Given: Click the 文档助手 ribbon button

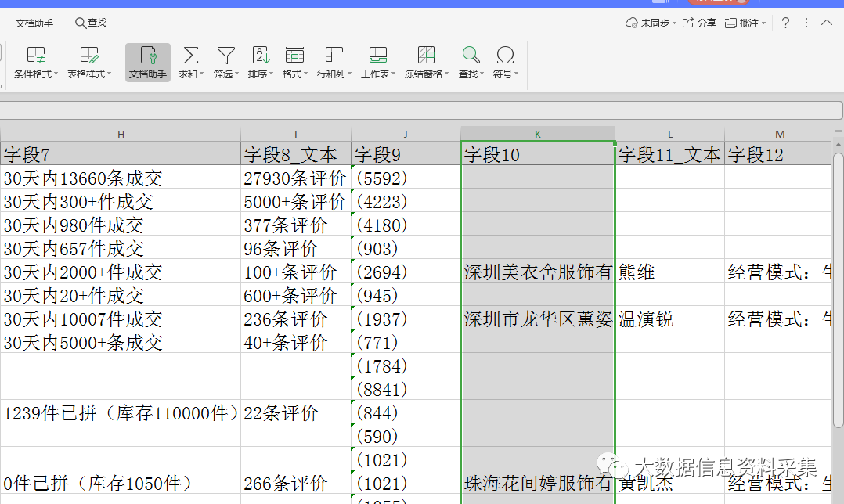Looking at the screenshot, I should [x=148, y=62].
